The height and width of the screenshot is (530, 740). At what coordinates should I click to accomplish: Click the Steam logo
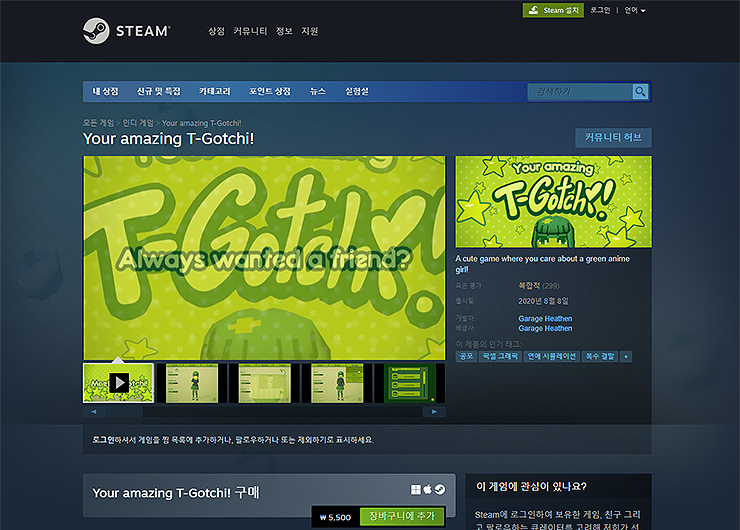pyautogui.click(x=126, y=31)
